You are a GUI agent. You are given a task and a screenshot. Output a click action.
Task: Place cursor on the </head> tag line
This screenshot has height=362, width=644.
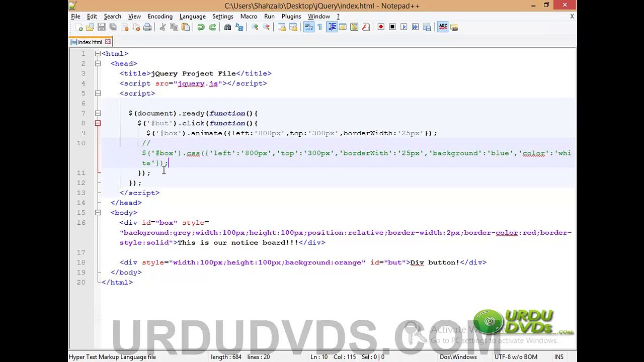126,203
